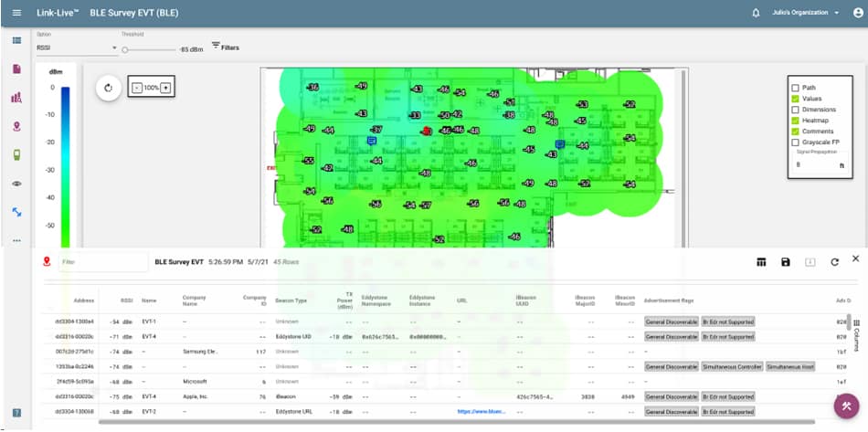Screen dimensions: 868x432
Task: Enable the Path checkbox
Action: (795, 88)
